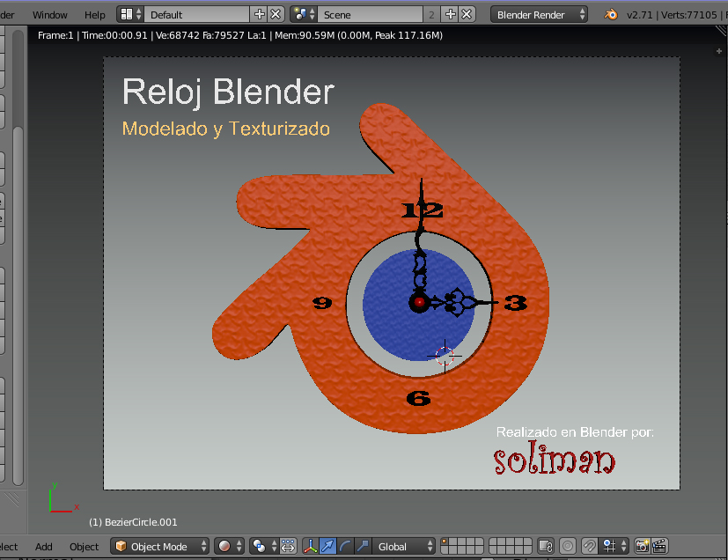Select a layer in the second layer block
The image size is (728, 560).
[511, 546]
